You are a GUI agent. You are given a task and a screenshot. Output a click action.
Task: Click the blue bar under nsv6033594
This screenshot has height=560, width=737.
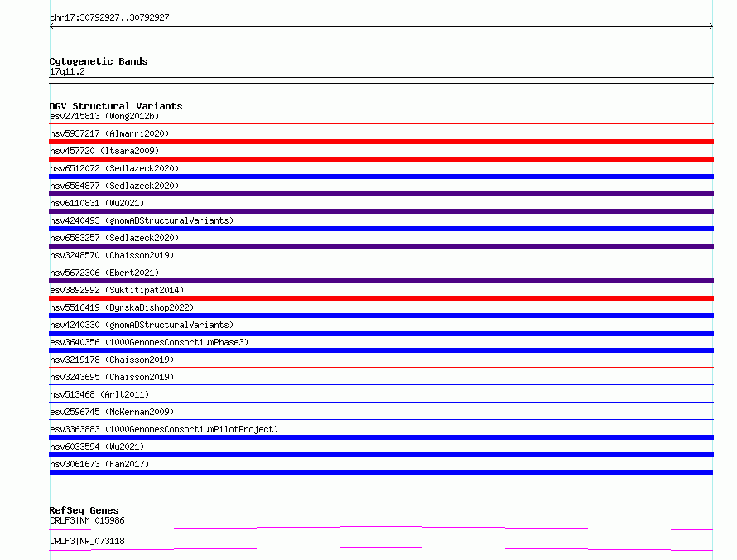click(x=381, y=455)
